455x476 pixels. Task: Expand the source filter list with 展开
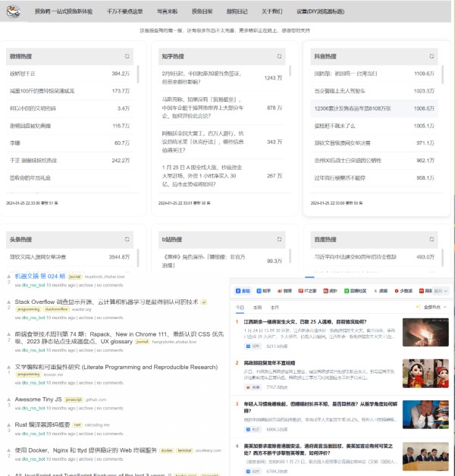[441, 291]
